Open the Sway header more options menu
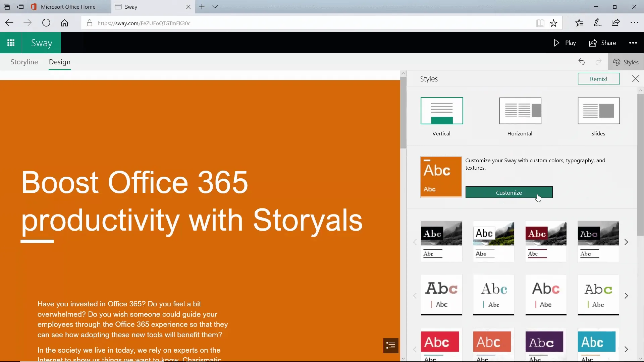 tap(633, 43)
